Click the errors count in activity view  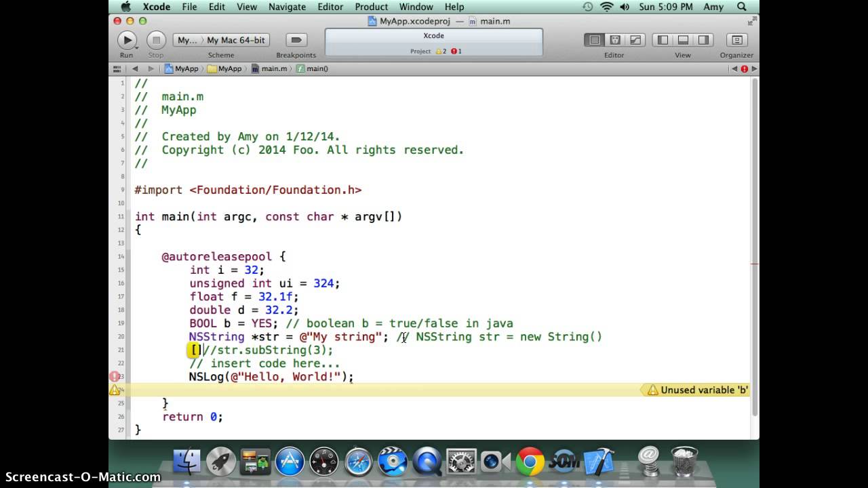click(456, 51)
